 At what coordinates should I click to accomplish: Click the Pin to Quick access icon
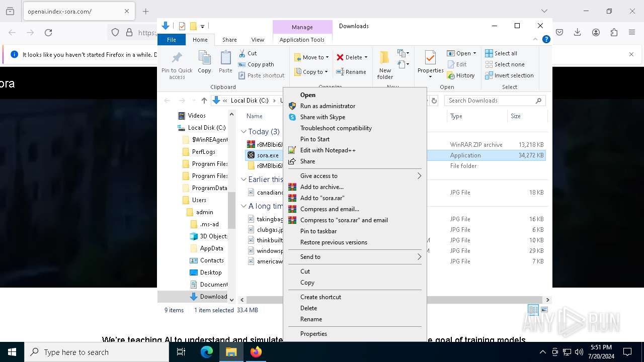tap(177, 57)
